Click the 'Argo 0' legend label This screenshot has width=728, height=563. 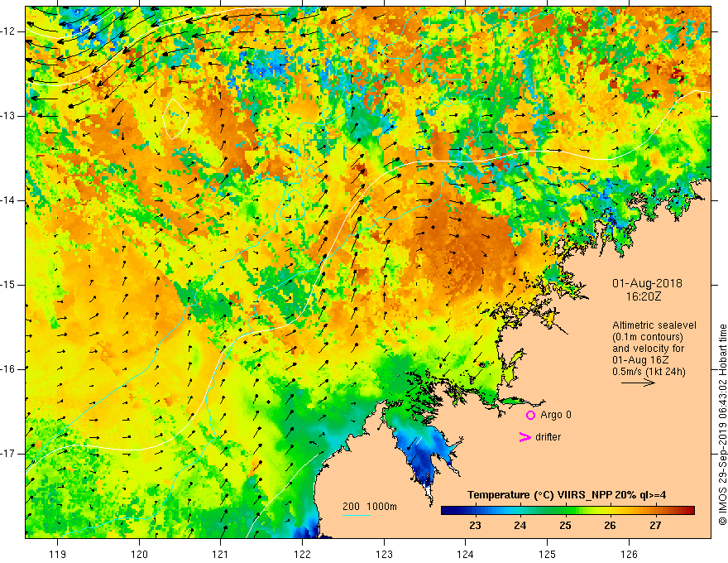click(x=556, y=415)
